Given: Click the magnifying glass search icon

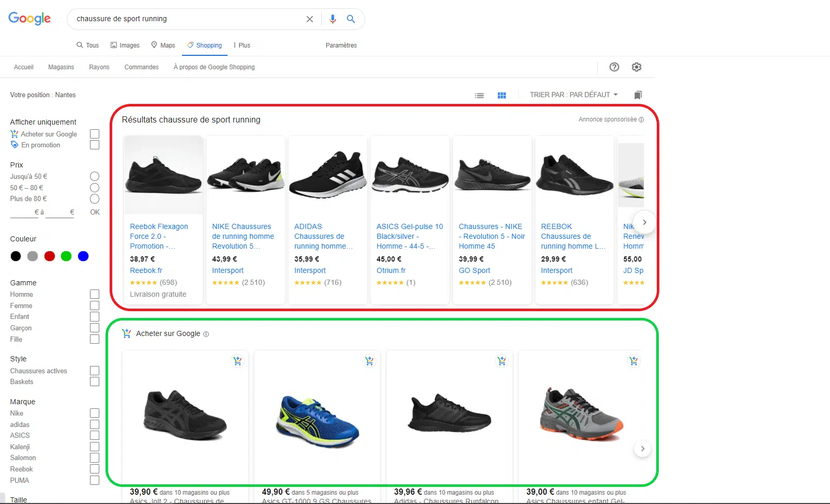Looking at the screenshot, I should 351,19.
